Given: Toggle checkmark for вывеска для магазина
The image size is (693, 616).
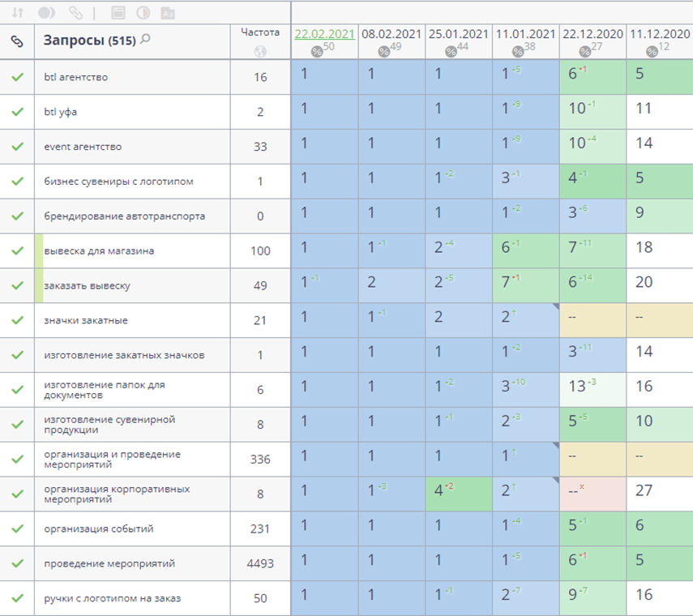Looking at the screenshot, I should 17,250.
